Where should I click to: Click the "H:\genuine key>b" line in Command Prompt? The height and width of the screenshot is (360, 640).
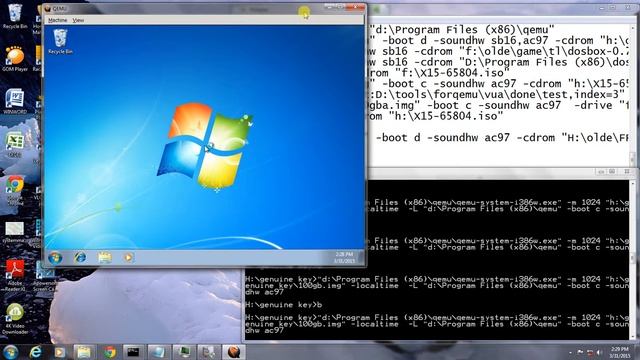pyautogui.click(x=283, y=305)
